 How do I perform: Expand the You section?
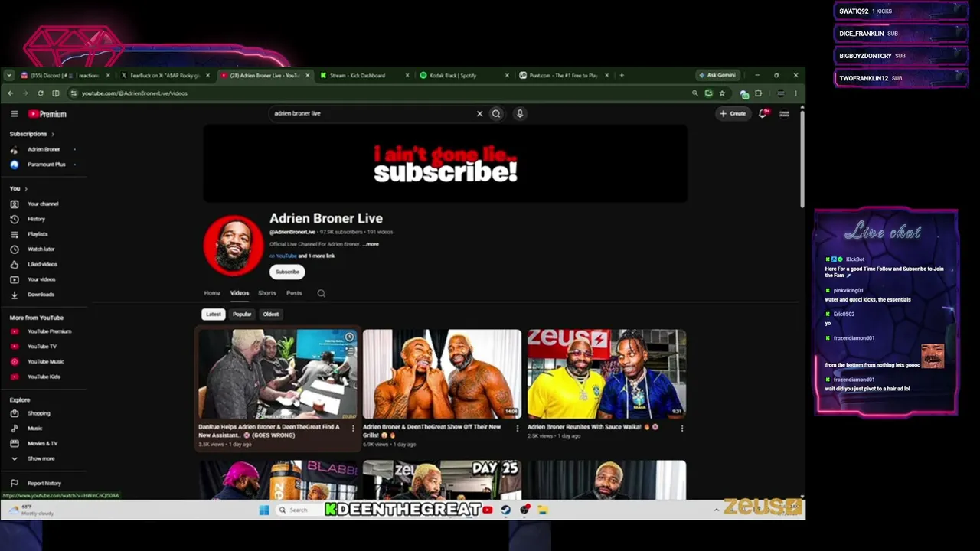18,188
